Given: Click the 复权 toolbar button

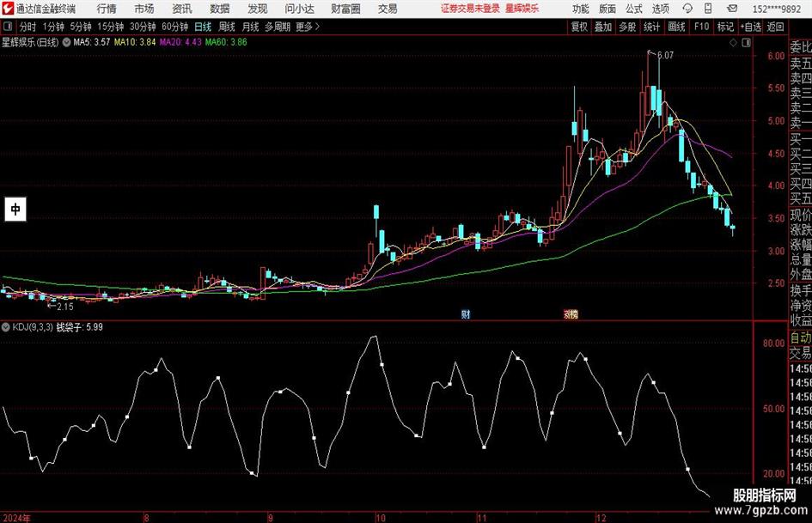Looking at the screenshot, I should (579, 27).
